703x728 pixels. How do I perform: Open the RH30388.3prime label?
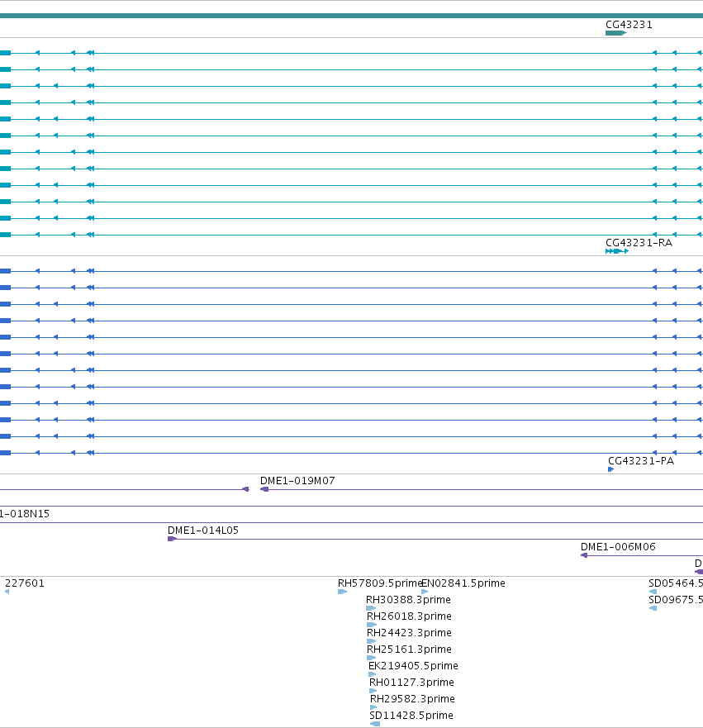click(408, 600)
